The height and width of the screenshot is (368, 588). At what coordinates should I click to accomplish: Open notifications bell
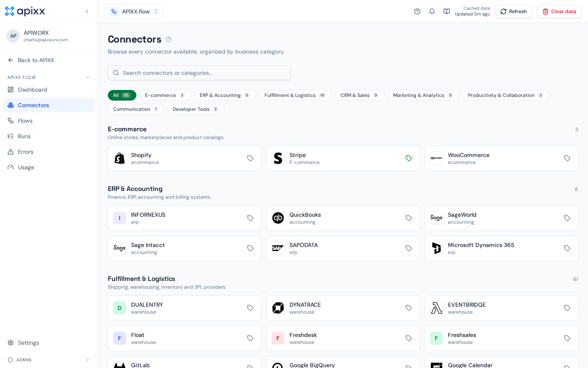click(432, 11)
